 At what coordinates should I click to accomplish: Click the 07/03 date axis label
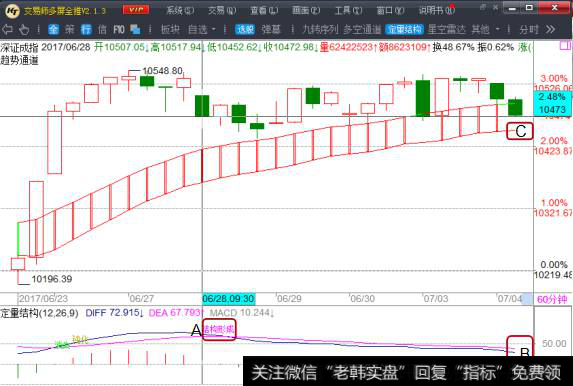tap(436, 299)
